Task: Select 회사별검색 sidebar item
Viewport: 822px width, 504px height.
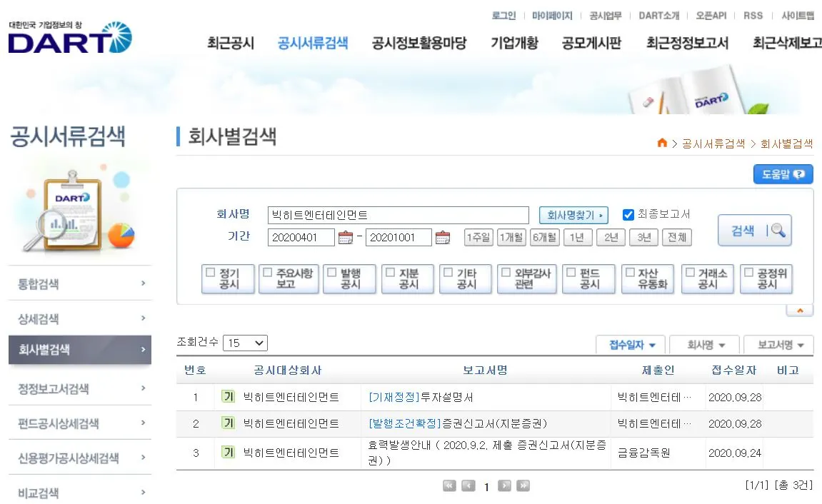Action: [x=80, y=350]
